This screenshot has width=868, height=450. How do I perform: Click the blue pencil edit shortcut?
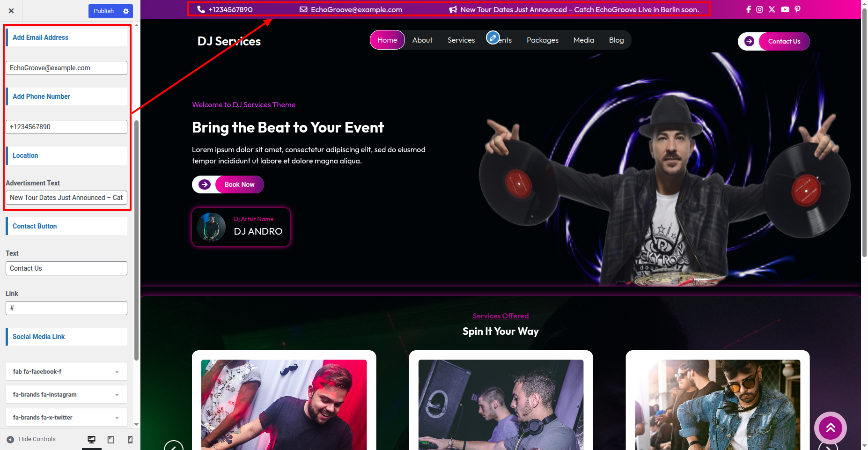493,37
